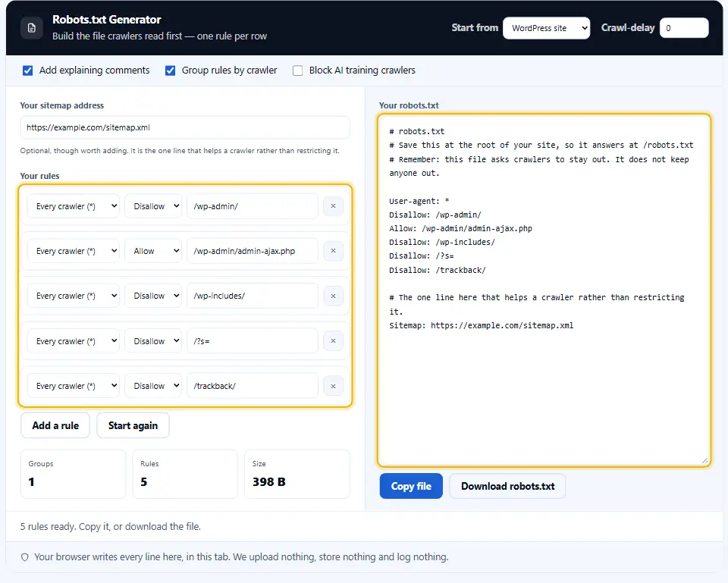Click Start again button
The height and width of the screenshot is (583, 728).
coord(133,425)
